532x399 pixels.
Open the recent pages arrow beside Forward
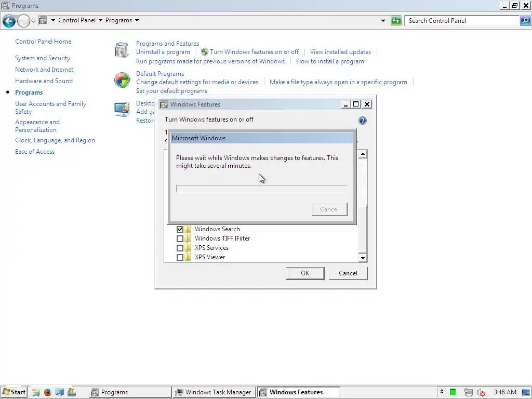[x=33, y=21]
